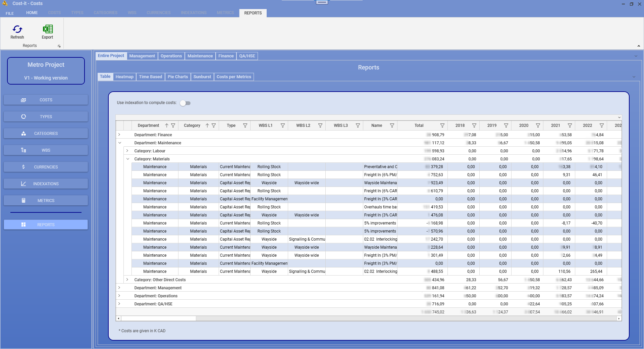Toggle indexation to compute costs
Screen dimensions: 644x349
pos(185,103)
